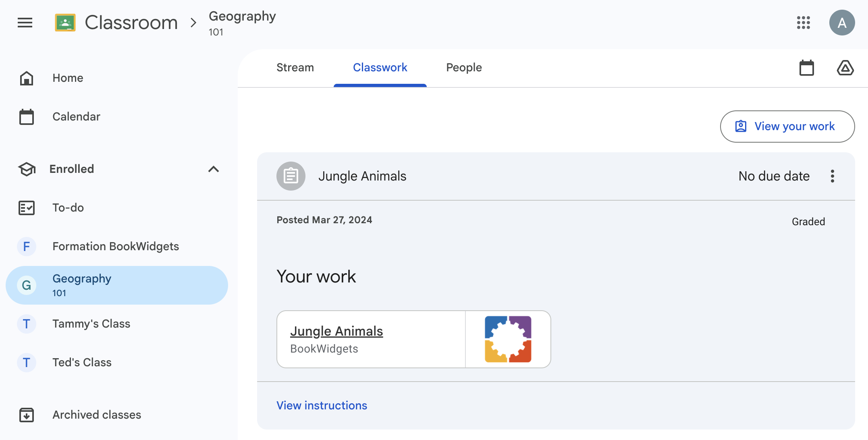868x440 pixels.
Task: Open the Google apps grid
Action: click(x=804, y=23)
